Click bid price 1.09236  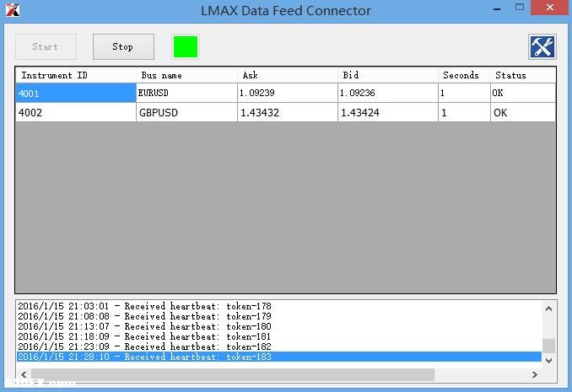(x=388, y=93)
